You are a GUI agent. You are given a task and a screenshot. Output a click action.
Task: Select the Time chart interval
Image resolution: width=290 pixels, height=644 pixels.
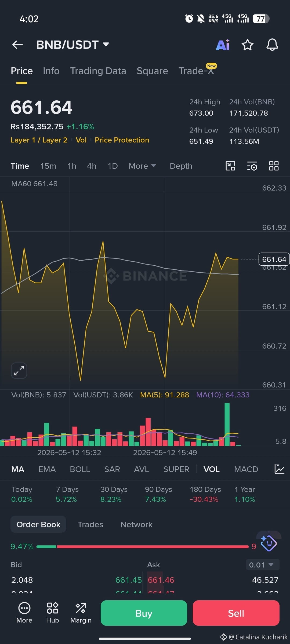[20, 166]
